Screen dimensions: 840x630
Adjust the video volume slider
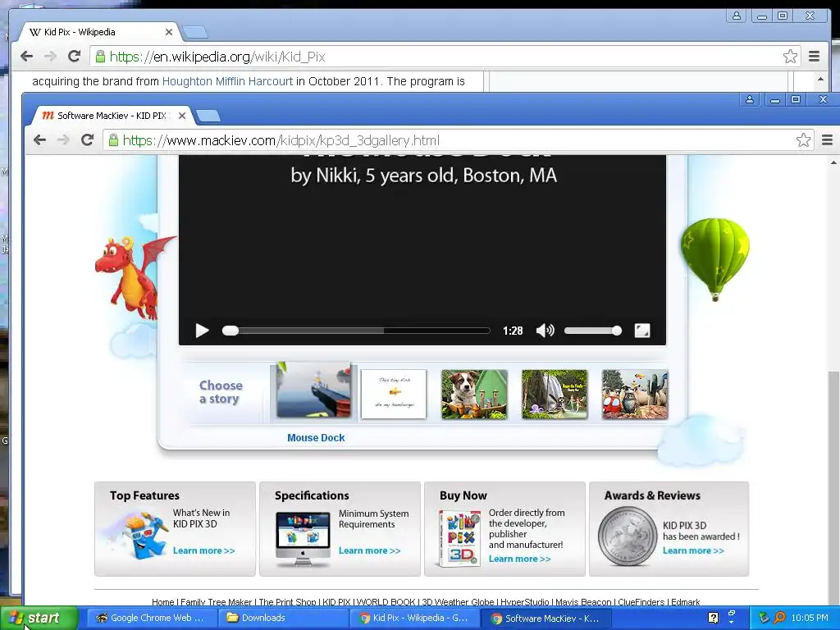pyautogui.click(x=593, y=331)
